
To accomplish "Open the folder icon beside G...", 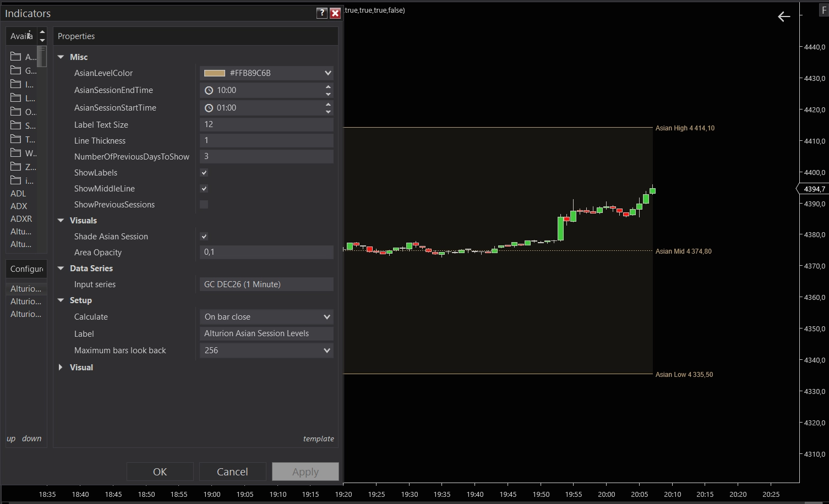I will [15, 70].
